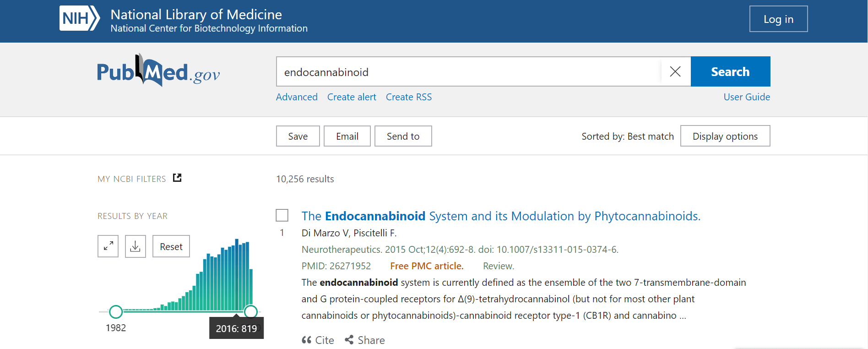Image resolution: width=868 pixels, height=349 pixels.
Task: Open the Display options dropdown
Action: 725,136
